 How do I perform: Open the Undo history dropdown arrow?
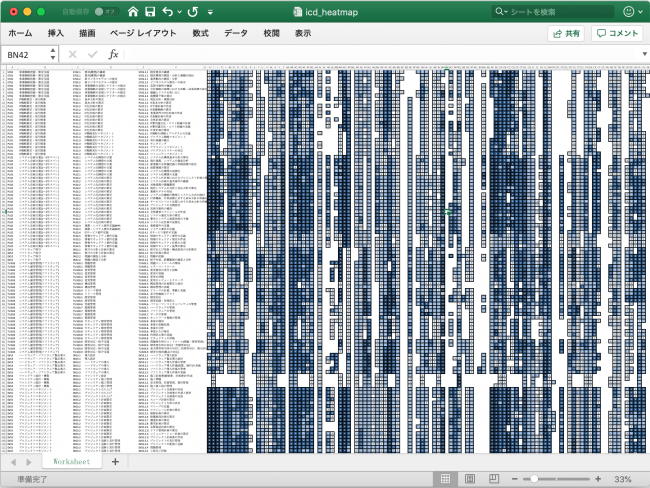coord(178,12)
